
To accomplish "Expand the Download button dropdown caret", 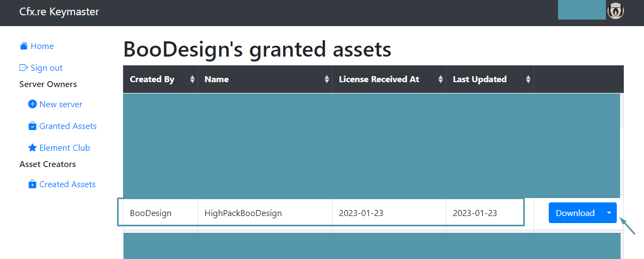I will coord(609,213).
